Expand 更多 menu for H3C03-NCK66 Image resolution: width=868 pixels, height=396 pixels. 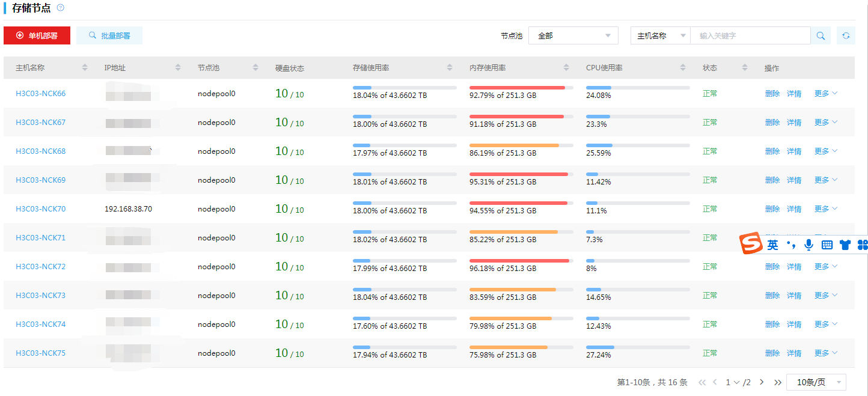click(825, 94)
